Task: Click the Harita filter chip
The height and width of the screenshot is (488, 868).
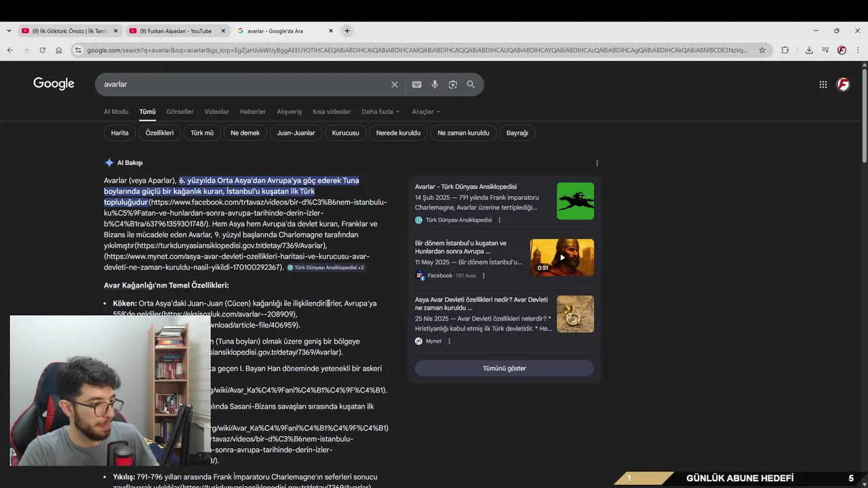Action: [x=119, y=133]
